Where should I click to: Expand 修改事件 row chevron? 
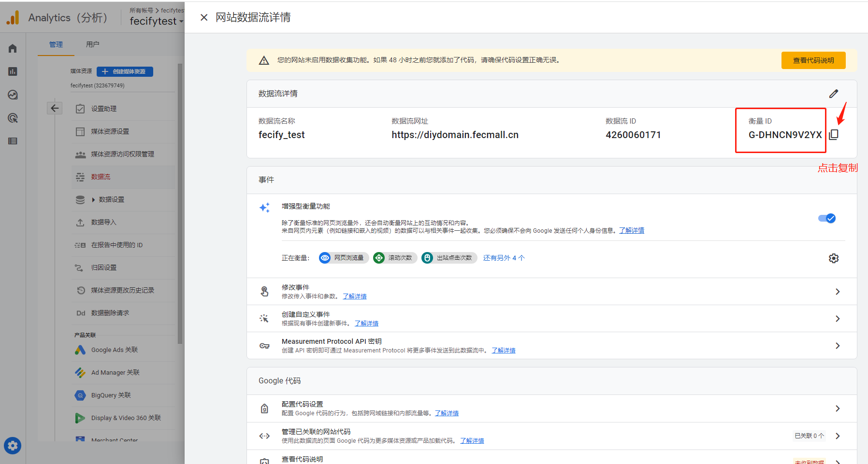838,292
